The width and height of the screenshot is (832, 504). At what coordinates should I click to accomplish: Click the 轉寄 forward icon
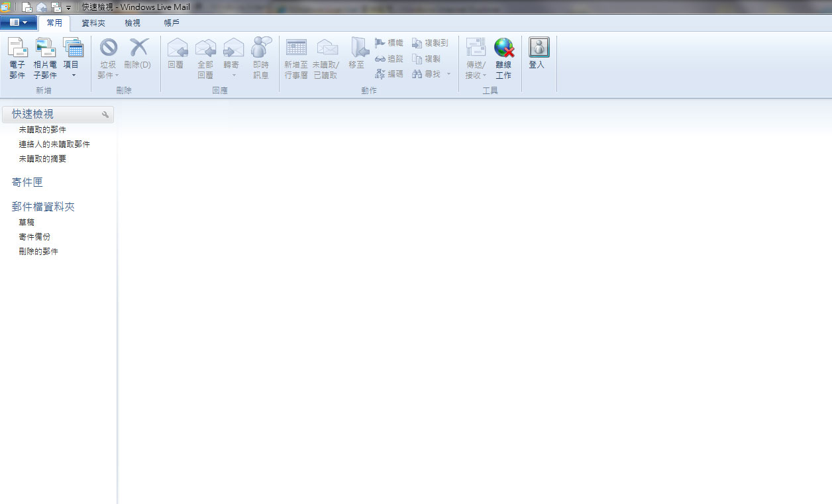pyautogui.click(x=233, y=48)
